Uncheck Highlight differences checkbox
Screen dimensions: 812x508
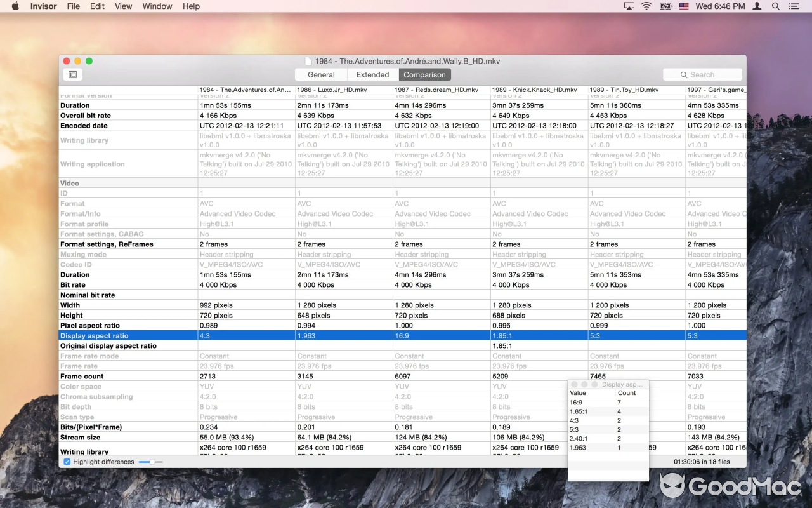pyautogui.click(x=67, y=462)
